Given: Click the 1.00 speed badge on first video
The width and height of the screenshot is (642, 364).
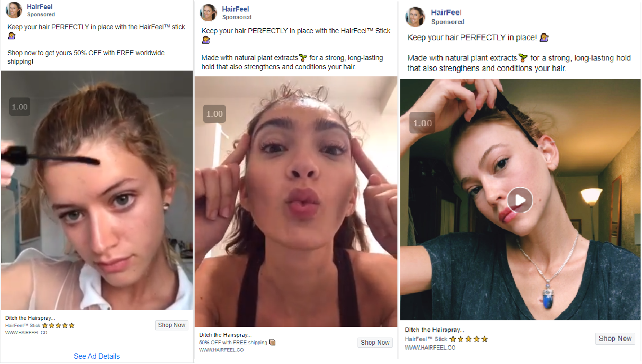Looking at the screenshot, I should [20, 107].
